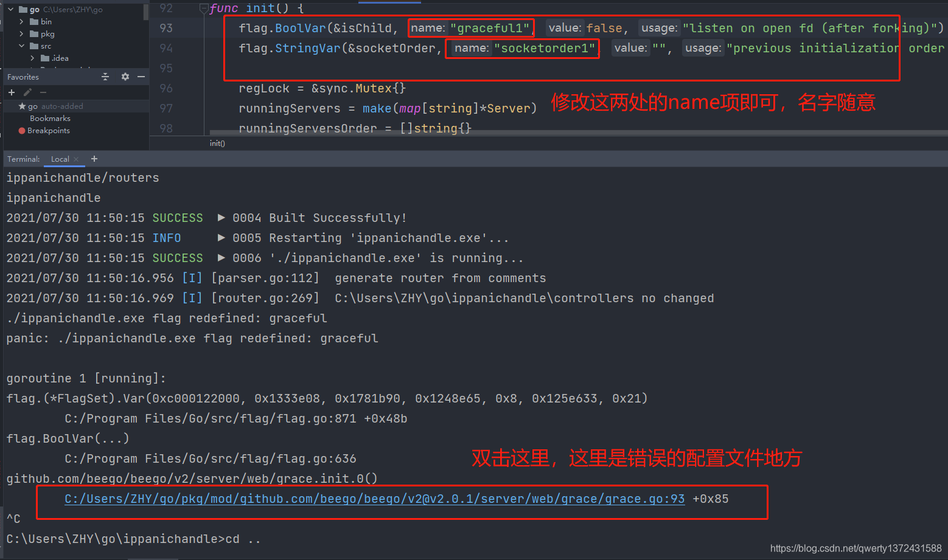Click "socketorder1" string in editor
This screenshot has height=560, width=948.
pos(545,48)
